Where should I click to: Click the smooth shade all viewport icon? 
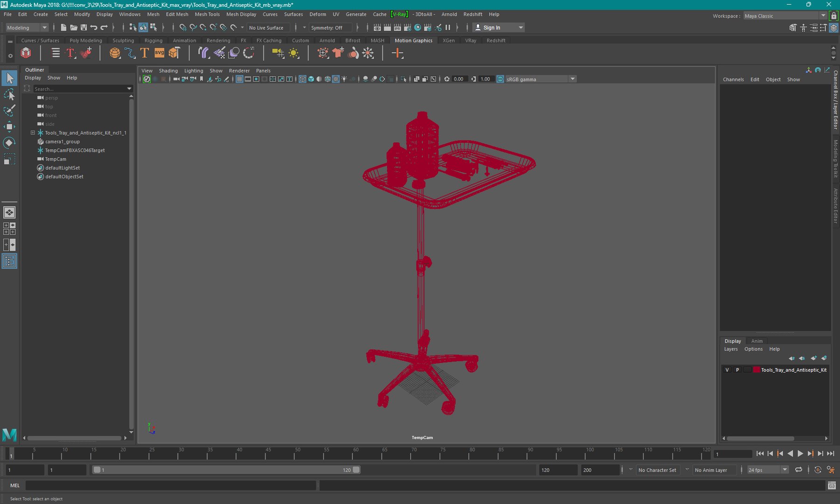coord(311,79)
